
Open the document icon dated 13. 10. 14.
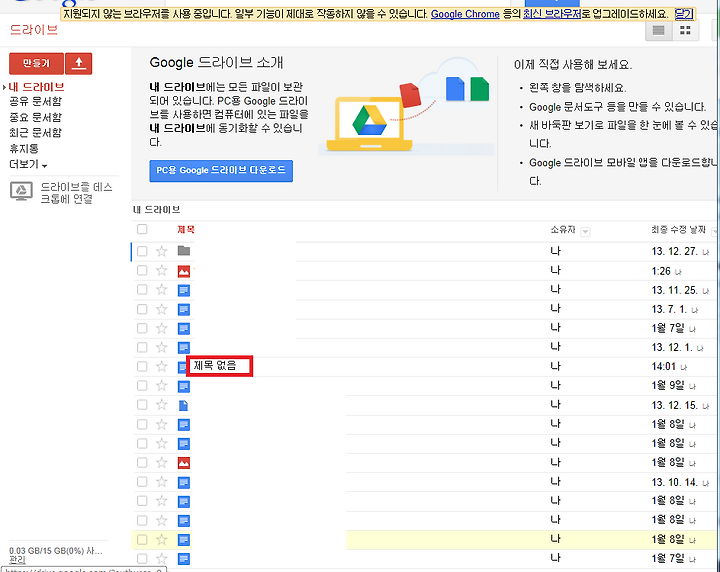pyautogui.click(x=184, y=482)
